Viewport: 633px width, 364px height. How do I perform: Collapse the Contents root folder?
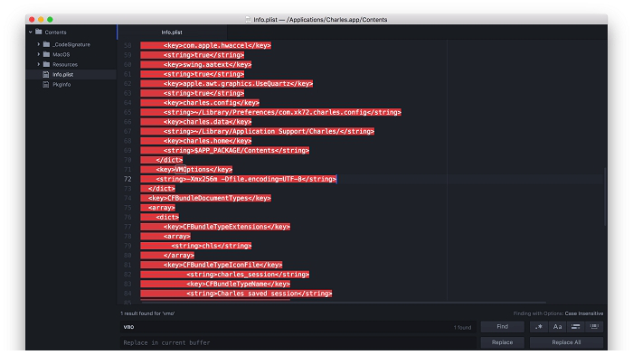31,32
